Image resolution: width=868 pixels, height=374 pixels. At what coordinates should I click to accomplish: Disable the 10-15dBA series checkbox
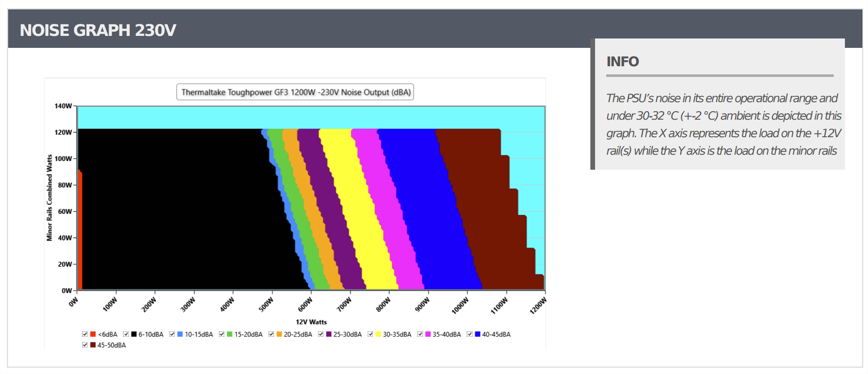click(x=172, y=334)
